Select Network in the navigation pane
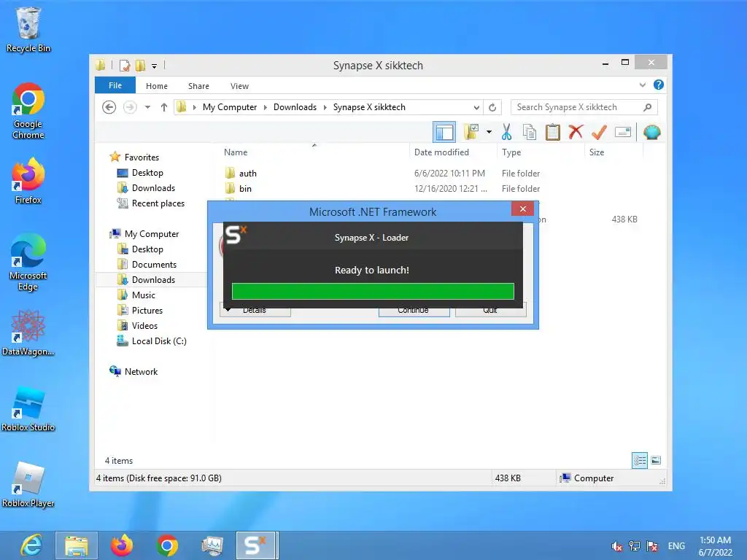Image resolution: width=747 pixels, height=560 pixels. pos(141,371)
